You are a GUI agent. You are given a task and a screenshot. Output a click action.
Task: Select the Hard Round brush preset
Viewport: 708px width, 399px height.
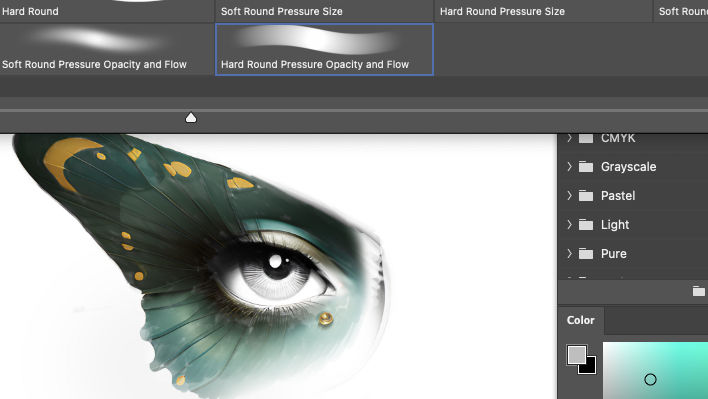[x=107, y=11]
